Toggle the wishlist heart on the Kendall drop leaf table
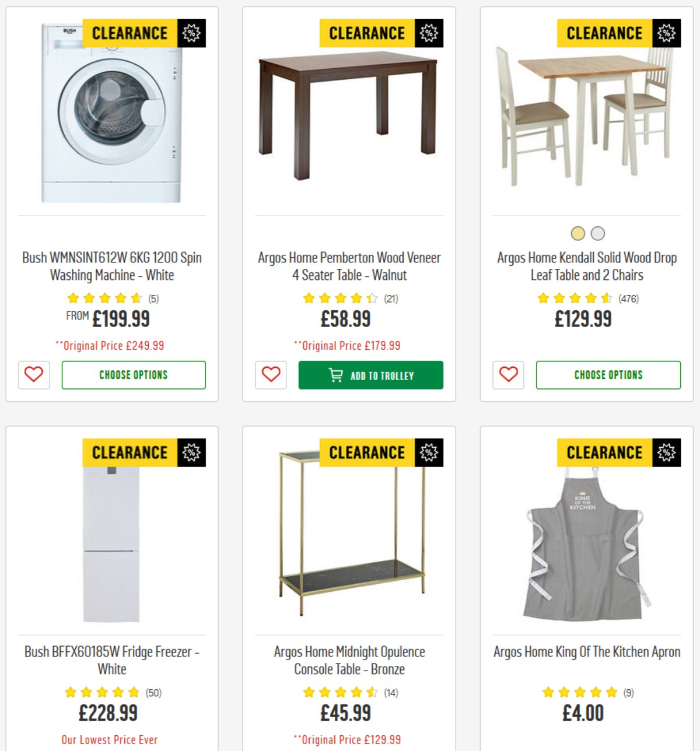Viewport: 700px width, 751px height. pyautogui.click(x=508, y=375)
